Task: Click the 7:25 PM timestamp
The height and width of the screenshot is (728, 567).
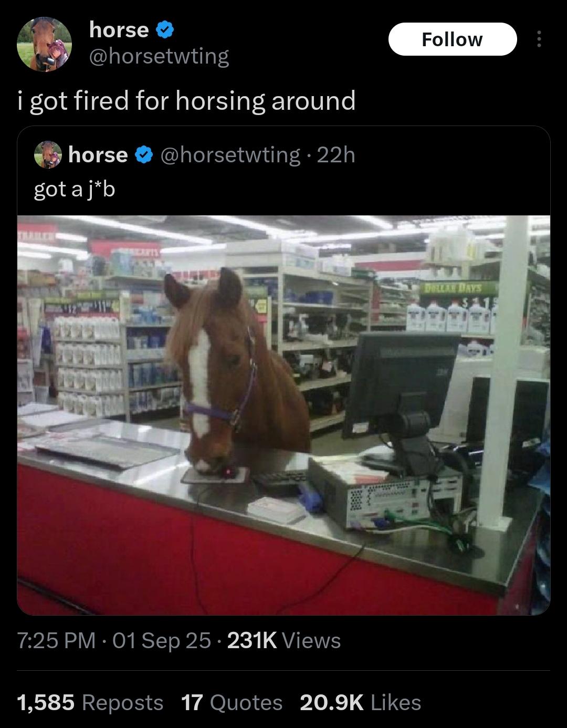Action: [56, 640]
